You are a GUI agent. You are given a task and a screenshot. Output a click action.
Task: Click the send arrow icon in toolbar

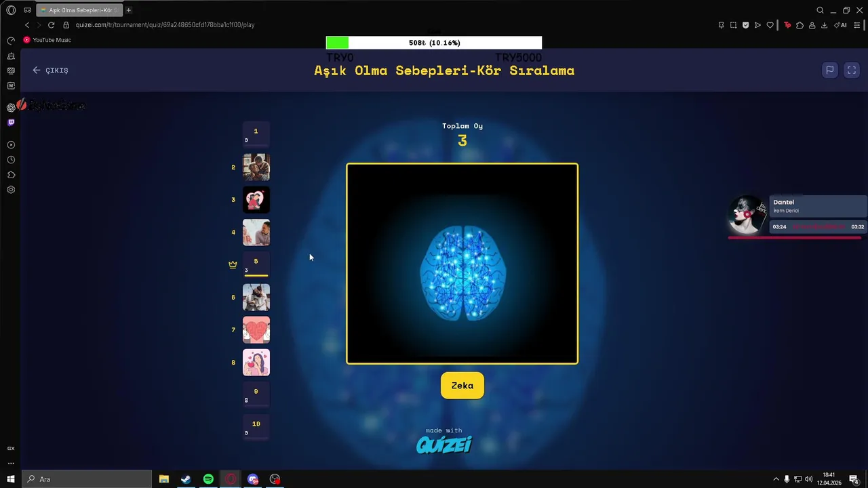757,25
